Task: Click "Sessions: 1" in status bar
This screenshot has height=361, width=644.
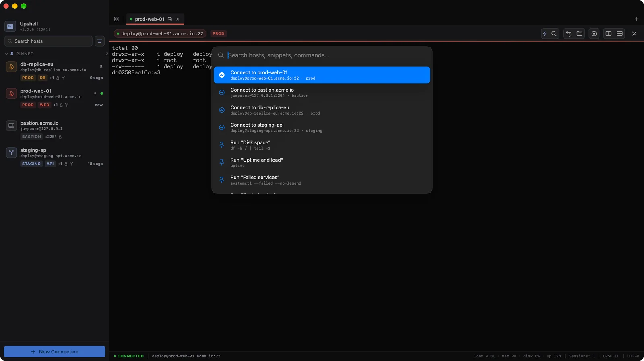Action: 582,356
